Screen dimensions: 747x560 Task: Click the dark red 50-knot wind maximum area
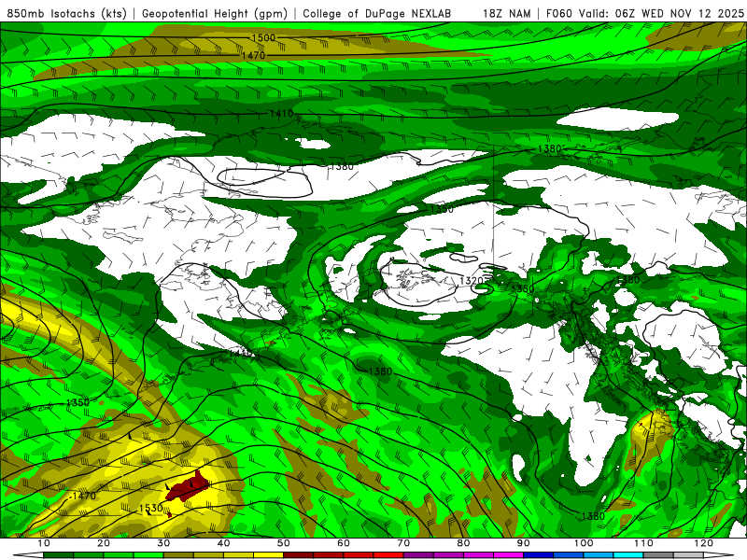(x=189, y=486)
